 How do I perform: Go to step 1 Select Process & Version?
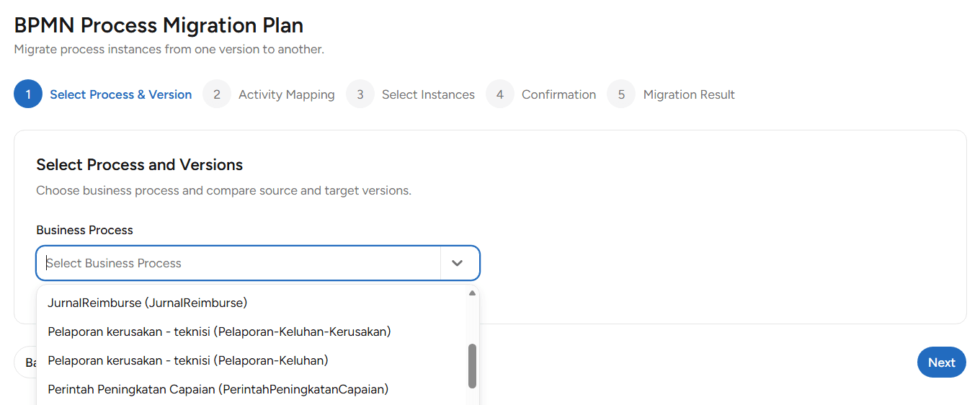tap(103, 94)
